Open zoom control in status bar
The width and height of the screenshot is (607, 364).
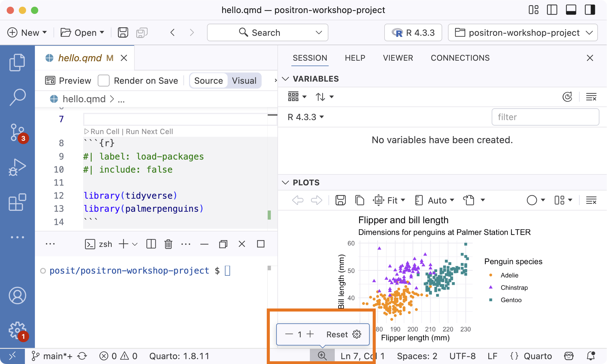pyautogui.click(x=322, y=356)
